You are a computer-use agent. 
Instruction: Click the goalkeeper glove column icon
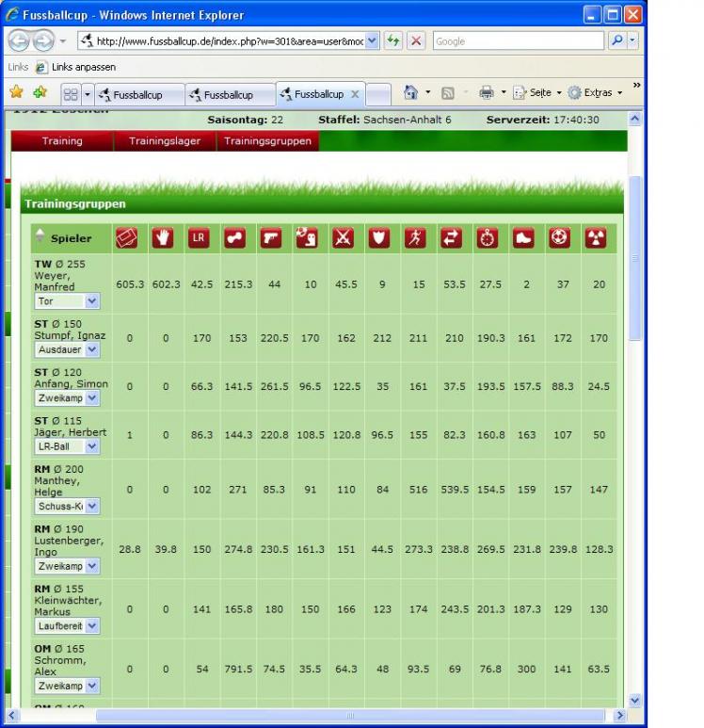coord(164,238)
